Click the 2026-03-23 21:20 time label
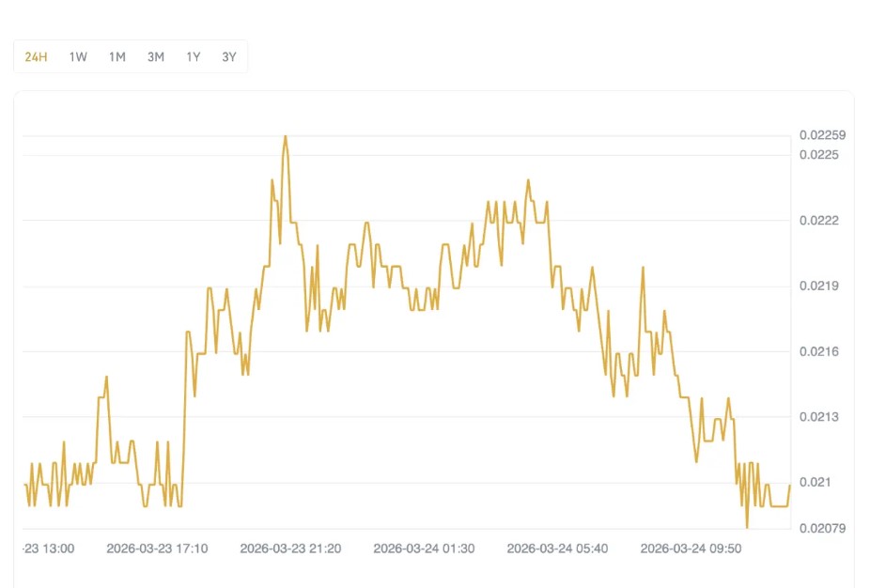The image size is (870, 588). click(x=290, y=549)
